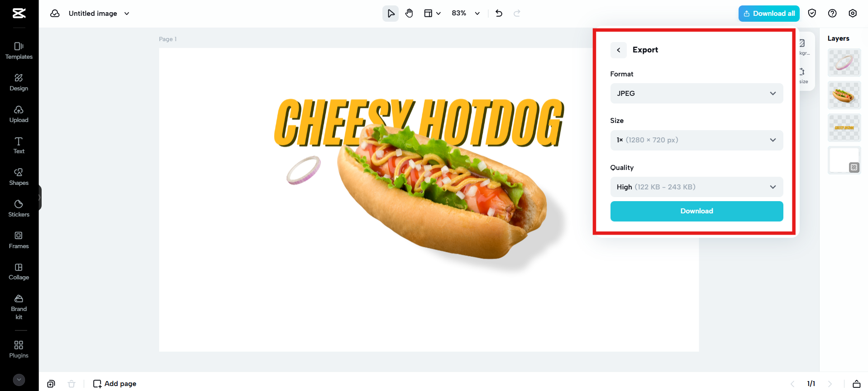Go to the previous page arrow
The width and height of the screenshot is (868, 391).
coord(792,384)
